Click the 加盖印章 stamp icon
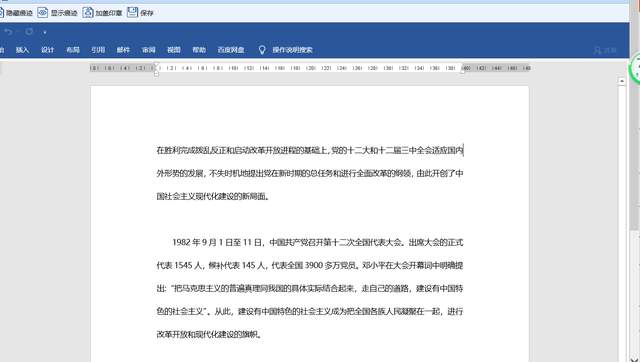Screen dimensions: 640x362 coord(88,13)
